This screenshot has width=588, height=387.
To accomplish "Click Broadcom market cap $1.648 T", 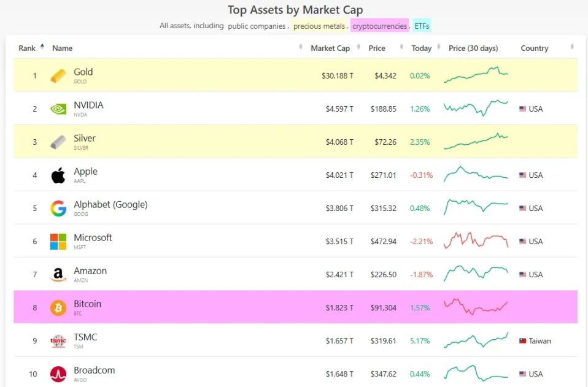I will [x=339, y=374].
